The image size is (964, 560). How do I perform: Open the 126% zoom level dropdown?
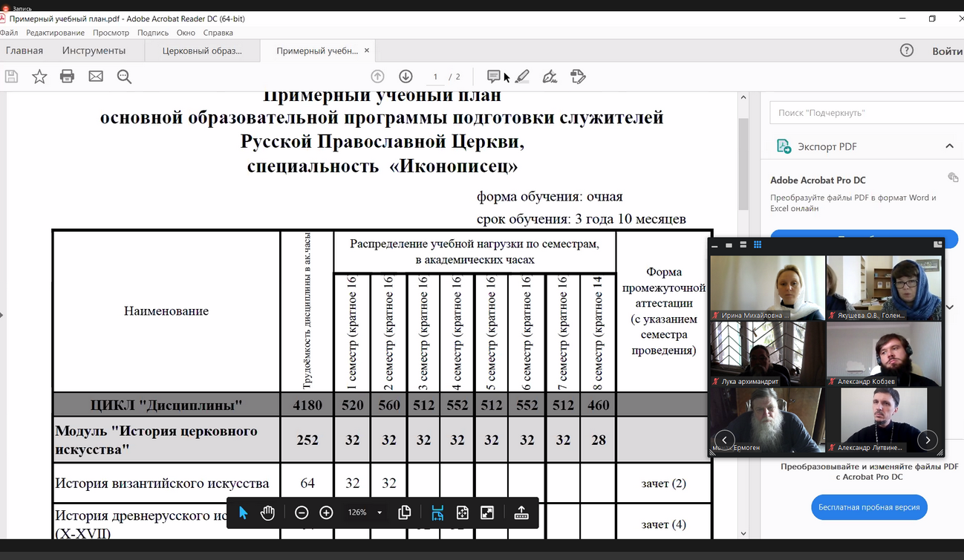(x=380, y=512)
